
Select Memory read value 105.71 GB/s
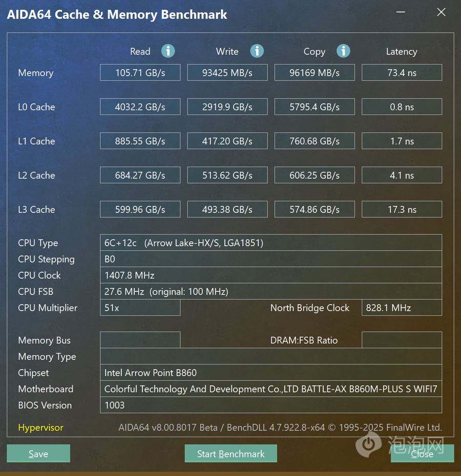pyautogui.click(x=140, y=73)
